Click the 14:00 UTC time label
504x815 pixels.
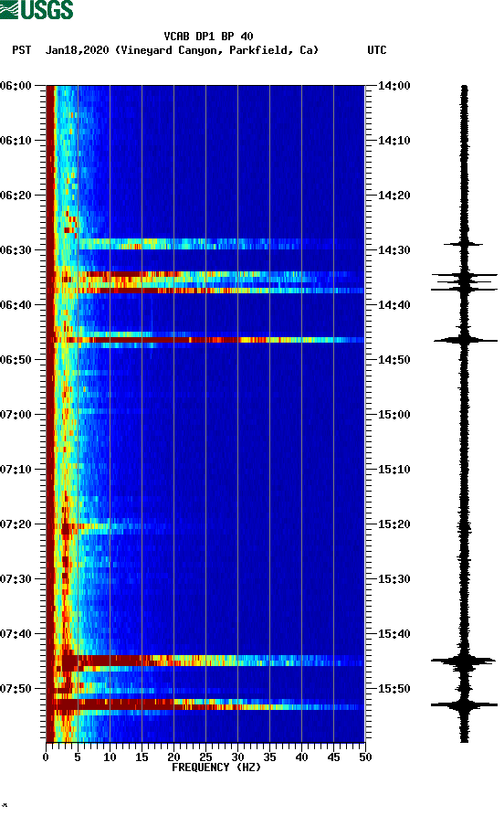tap(394, 86)
